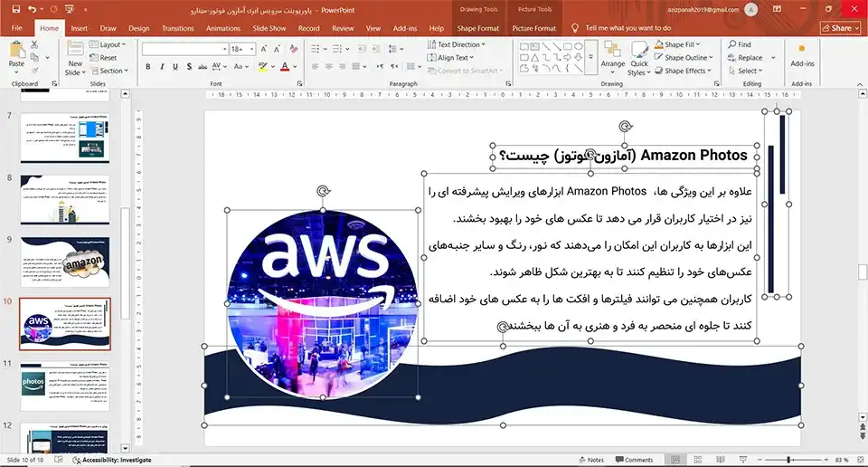Open the font name dropdown
868x467 pixels.
[225, 49]
